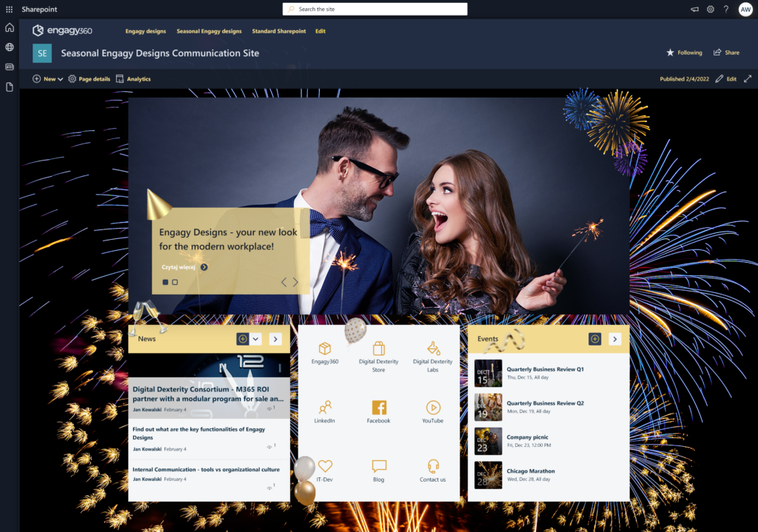Click the SE site icon tile
Viewport: 758px width, 532px height.
coord(42,53)
